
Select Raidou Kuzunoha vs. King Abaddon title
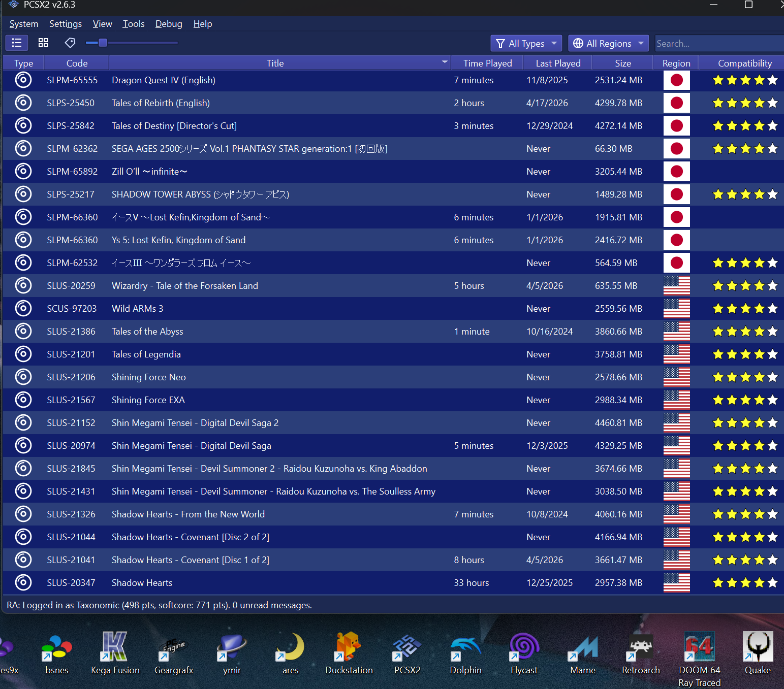click(x=269, y=469)
